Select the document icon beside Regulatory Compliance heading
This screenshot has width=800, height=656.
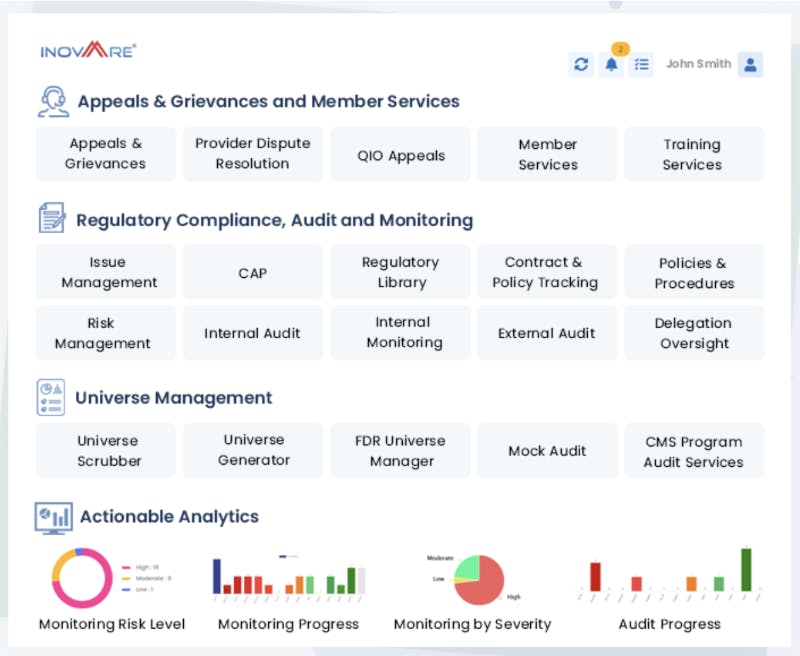click(50, 218)
